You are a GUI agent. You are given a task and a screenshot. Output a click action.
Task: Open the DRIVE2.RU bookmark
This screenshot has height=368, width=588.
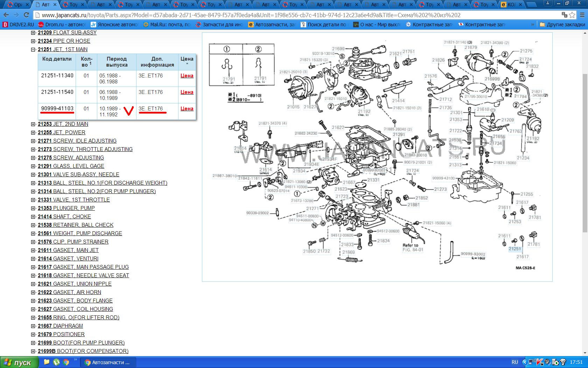tap(19, 25)
